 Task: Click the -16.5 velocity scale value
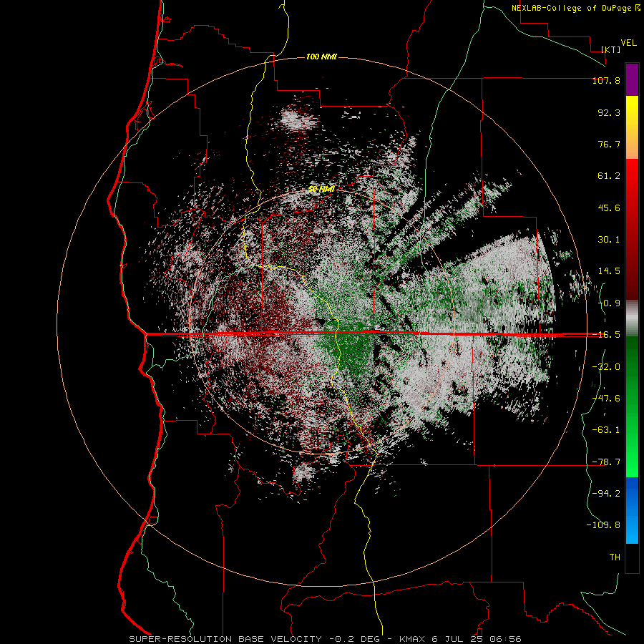point(606,335)
